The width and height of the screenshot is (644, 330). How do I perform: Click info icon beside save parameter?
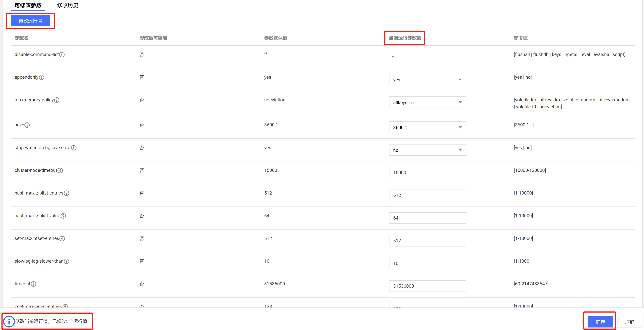[x=27, y=125]
